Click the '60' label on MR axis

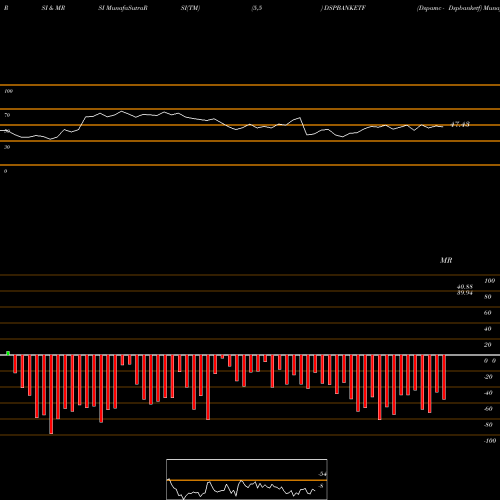(488, 313)
